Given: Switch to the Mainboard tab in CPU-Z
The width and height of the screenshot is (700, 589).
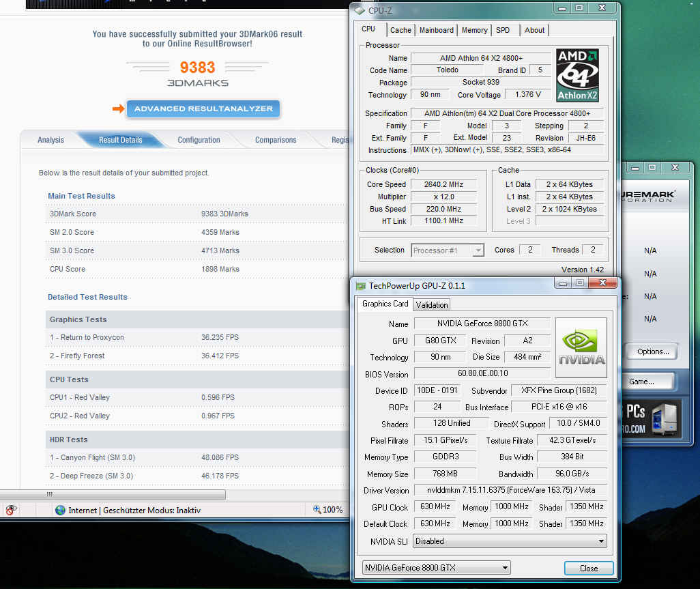Looking at the screenshot, I should [436, 30].
